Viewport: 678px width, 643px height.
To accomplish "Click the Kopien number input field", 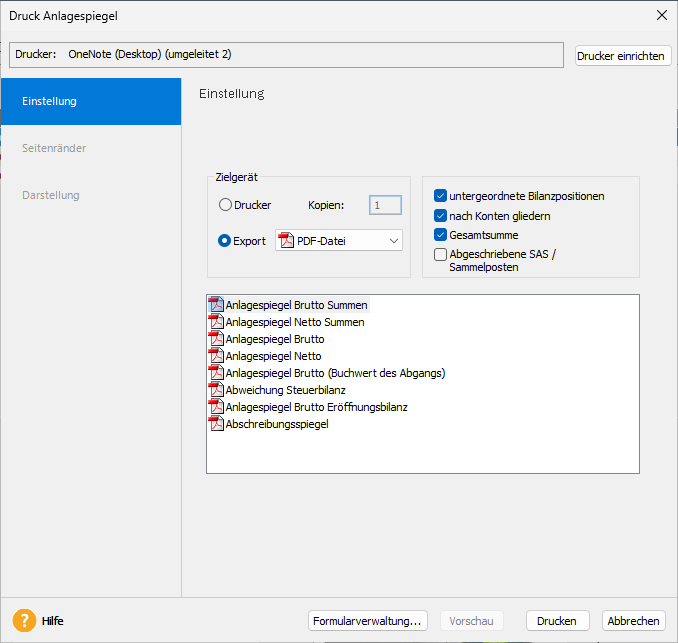I will [385, 205].
